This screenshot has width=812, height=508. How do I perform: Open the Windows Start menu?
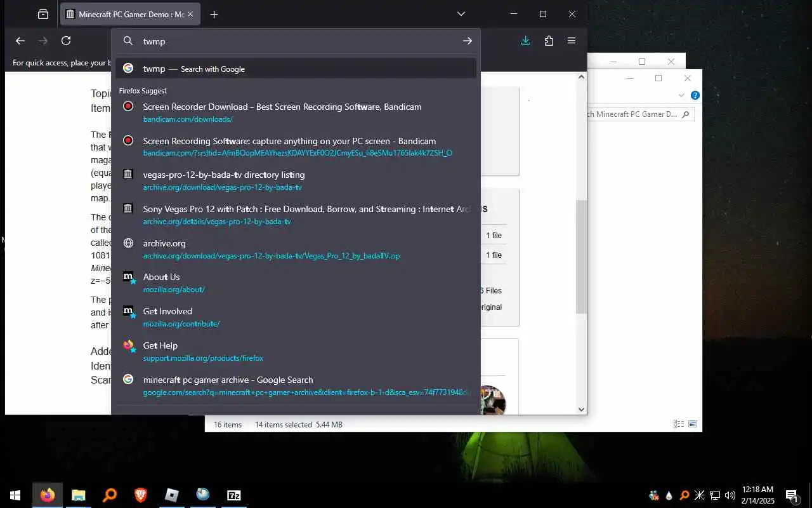[x=15, y=495]
